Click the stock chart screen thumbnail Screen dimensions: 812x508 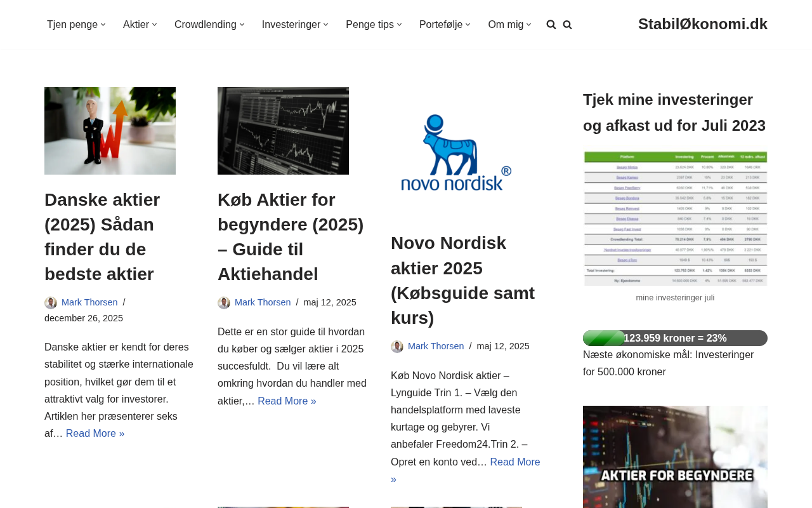(283, 131)
